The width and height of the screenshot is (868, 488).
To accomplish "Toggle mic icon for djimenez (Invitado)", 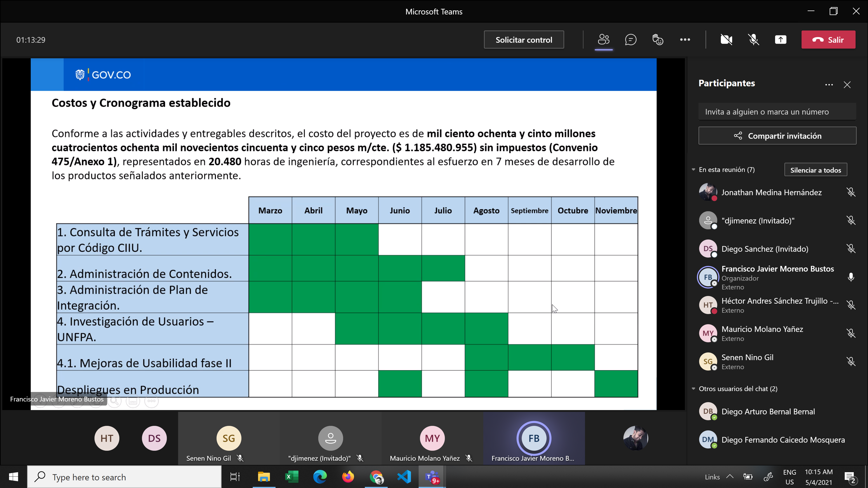I will click(851, 221).
